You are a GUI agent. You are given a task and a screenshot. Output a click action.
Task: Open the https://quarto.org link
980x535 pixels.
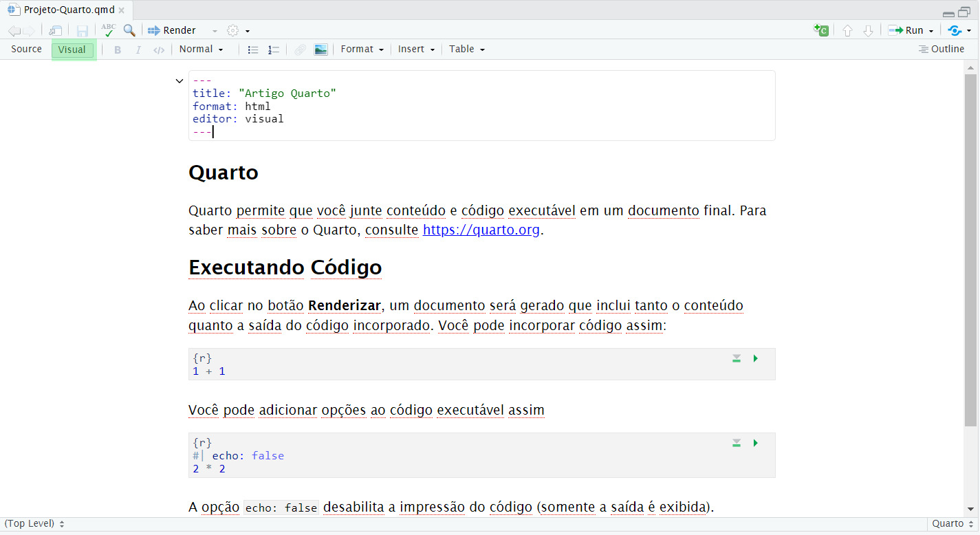pos(481,230)
